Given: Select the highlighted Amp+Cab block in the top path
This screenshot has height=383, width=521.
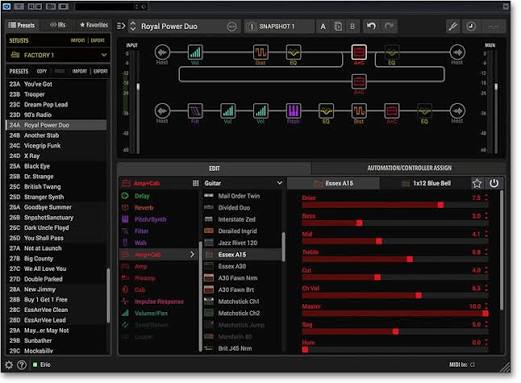Looking at the screenshot, I should coord(359,52).
